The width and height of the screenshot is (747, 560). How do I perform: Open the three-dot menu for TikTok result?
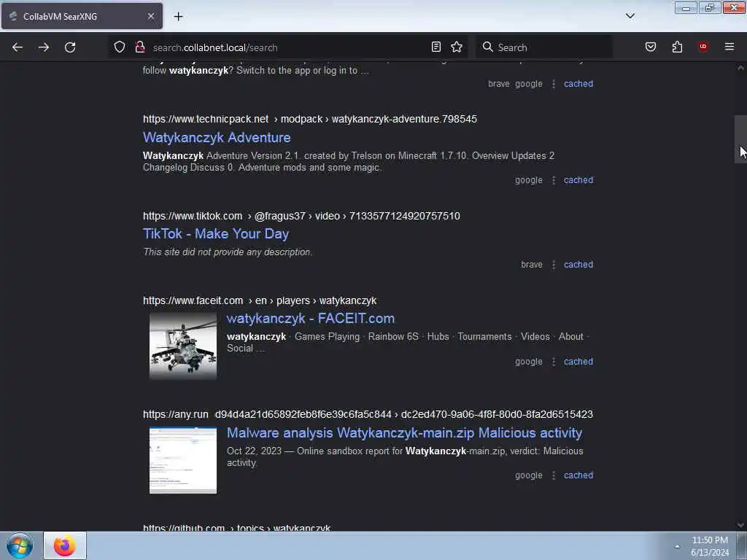553,265
